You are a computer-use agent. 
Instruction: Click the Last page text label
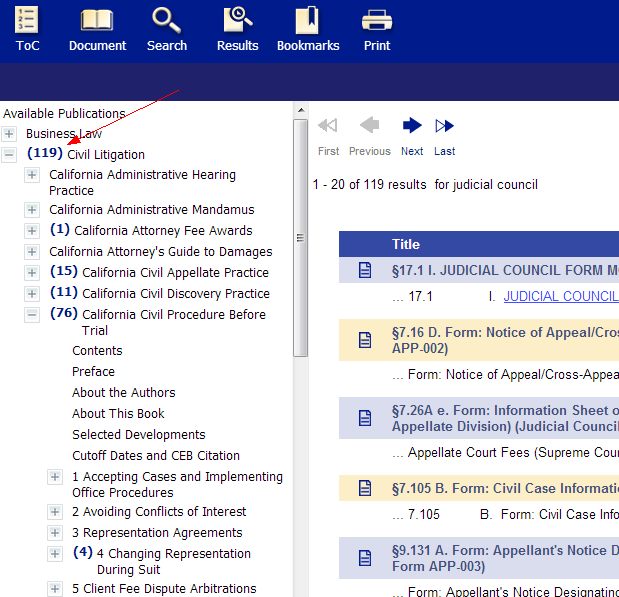(444, 151)
